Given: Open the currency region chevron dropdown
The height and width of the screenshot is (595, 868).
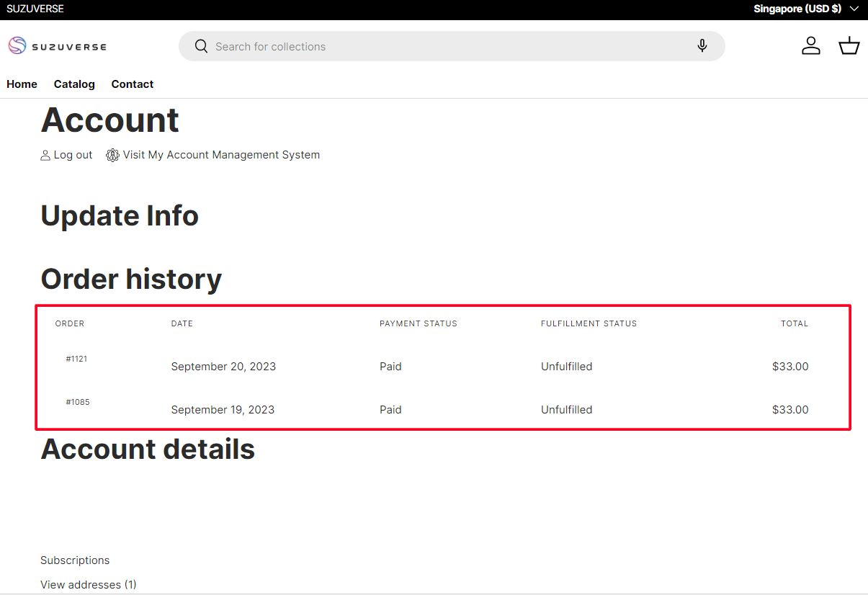Looking at the screenshot, I should [854, 9].
